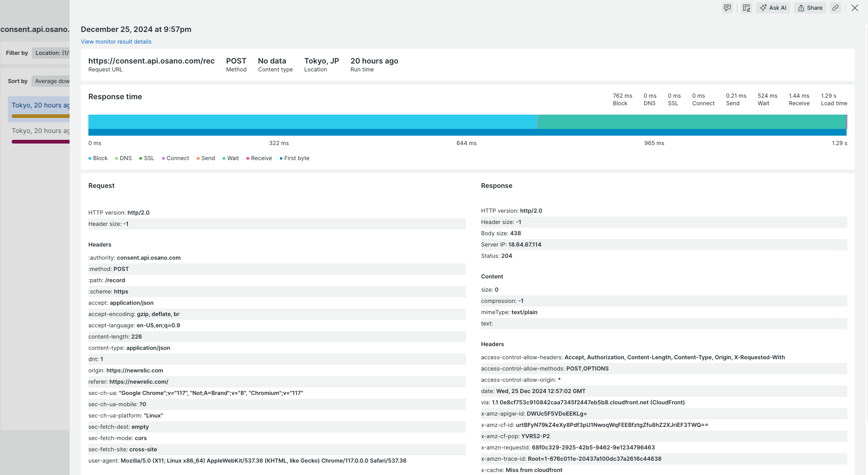Click the edit notes icon
The image size is (868, 475).
[747, 8]
